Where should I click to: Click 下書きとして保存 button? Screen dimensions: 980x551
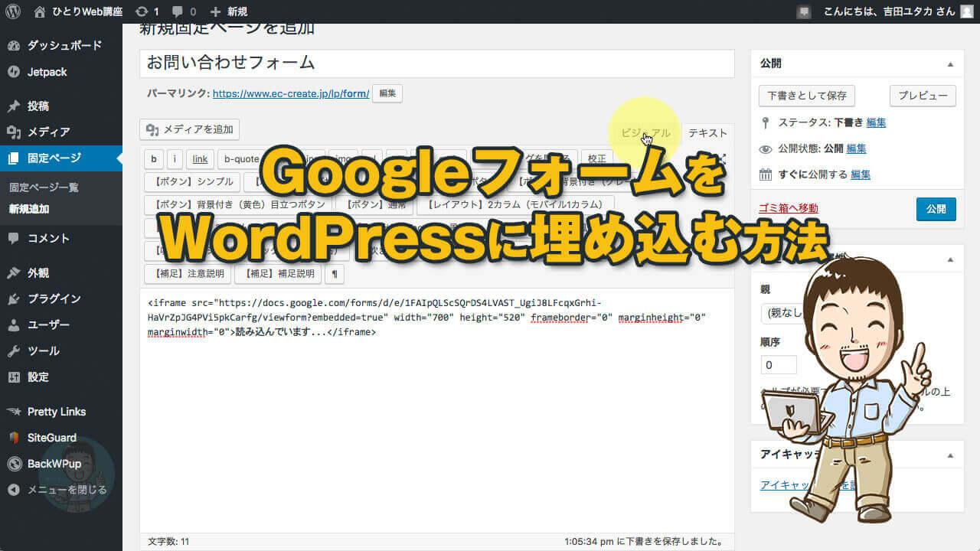pyautogui.click(x=807, y=96)
